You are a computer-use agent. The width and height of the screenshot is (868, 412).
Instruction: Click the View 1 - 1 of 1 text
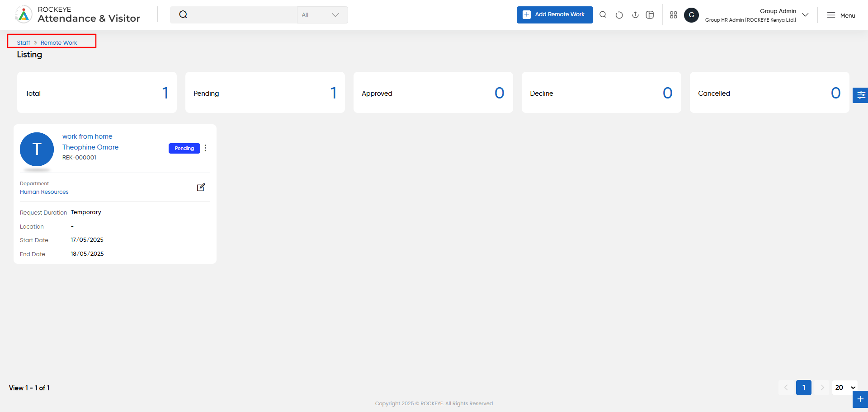(x=29, y=388)
